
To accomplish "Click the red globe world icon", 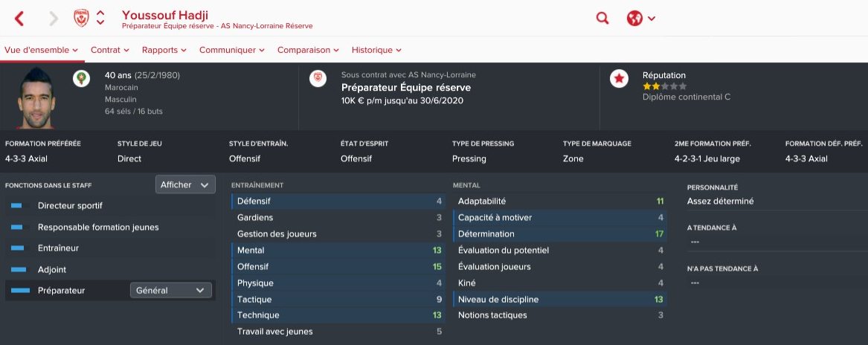I will [x=635, y=19].
